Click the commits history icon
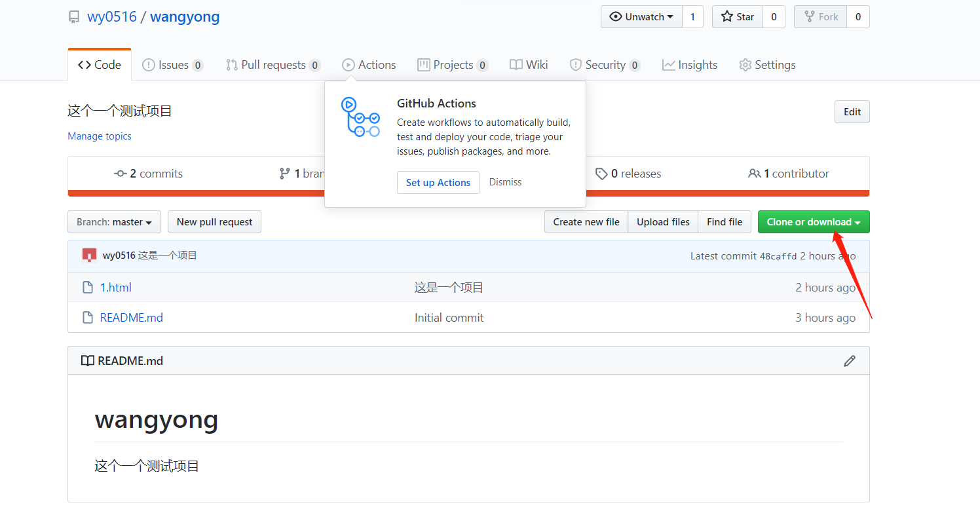The image size is (980, 513). [121, 174]
